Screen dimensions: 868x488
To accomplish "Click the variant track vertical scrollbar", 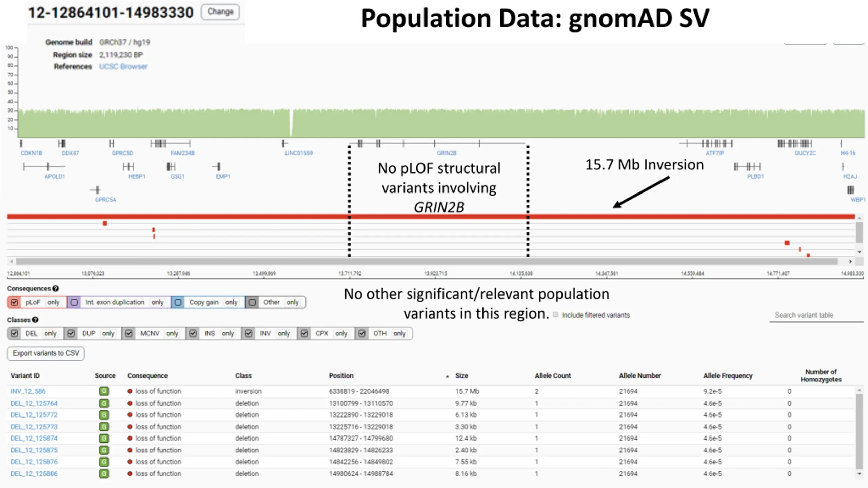I will click(x=859, y=232).
